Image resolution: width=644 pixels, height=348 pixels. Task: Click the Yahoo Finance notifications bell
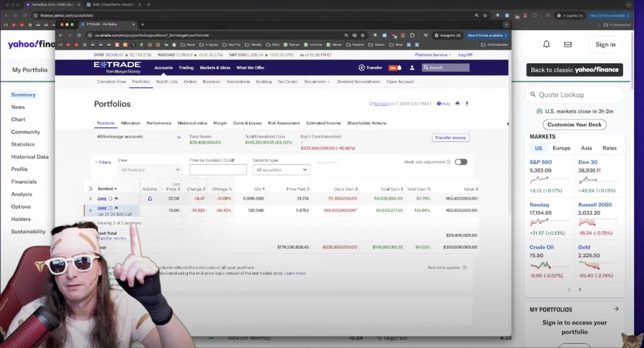click(x=546, y=45)
